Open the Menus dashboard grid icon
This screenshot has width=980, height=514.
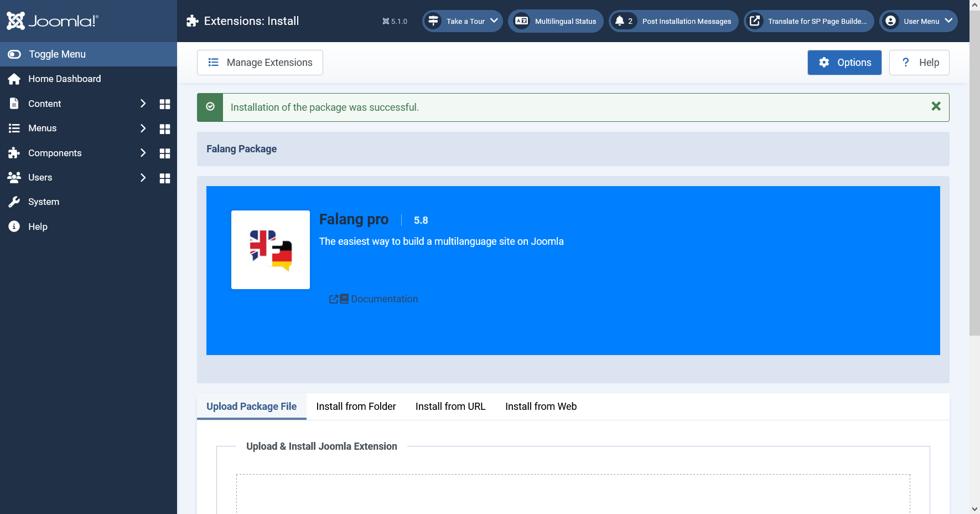165,129
